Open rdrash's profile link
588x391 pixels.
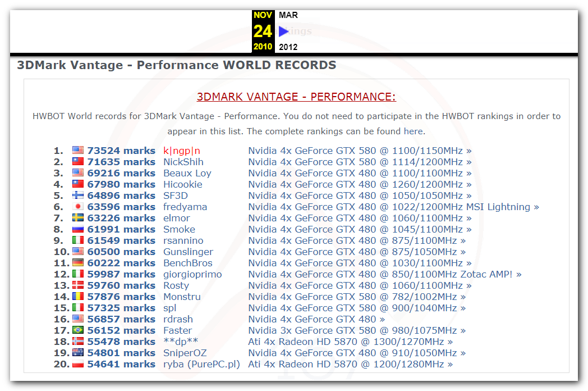point(178,319)
